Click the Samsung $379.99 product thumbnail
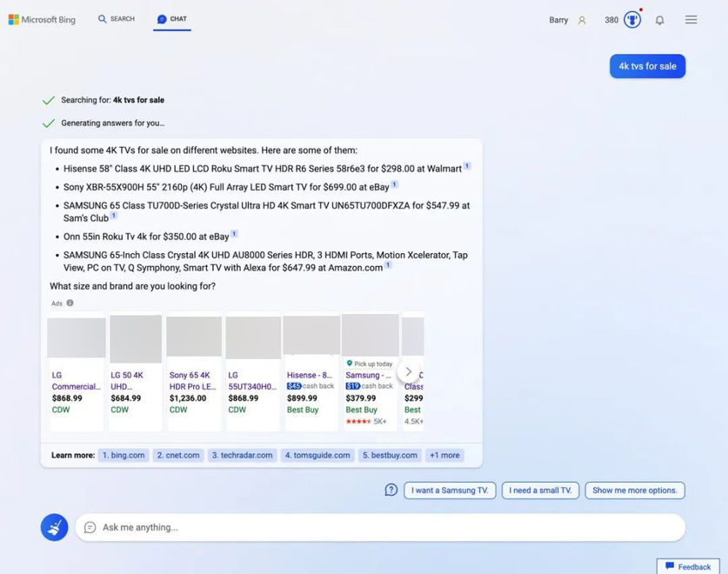Viewport: 728px width, 574px height. coord(371,335)
